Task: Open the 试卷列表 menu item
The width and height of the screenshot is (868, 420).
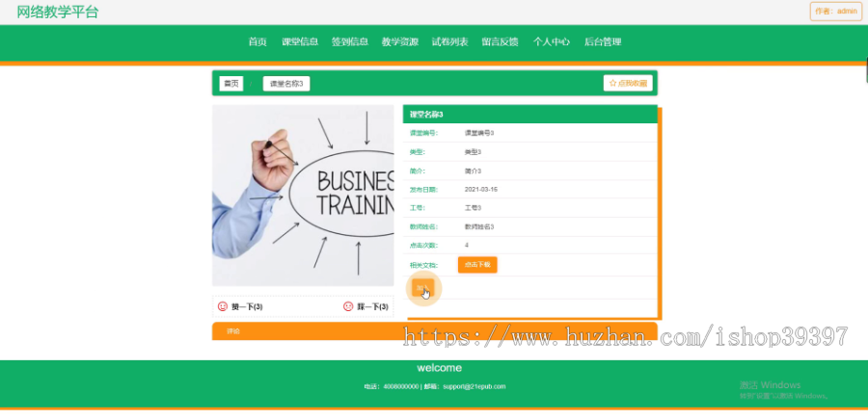Action: pos(450,42)
